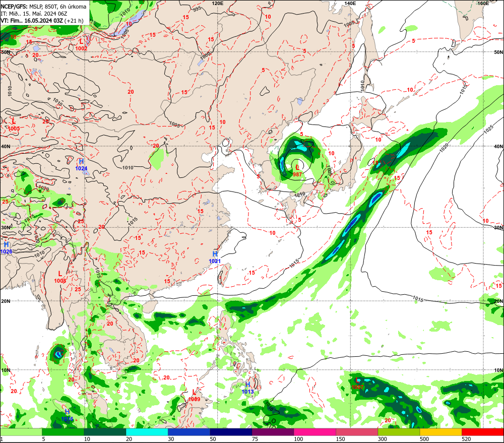Click the '(+21 h)' forecast offset text
Viewport: 504px width, 443px height.
click(74, 21)
